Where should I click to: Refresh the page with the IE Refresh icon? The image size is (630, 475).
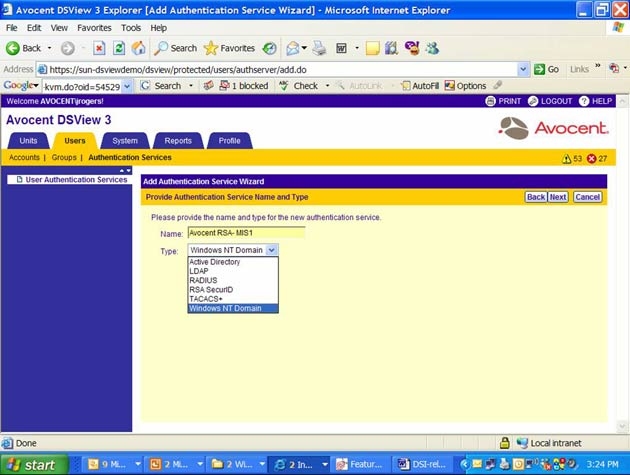tap(118, 48)
